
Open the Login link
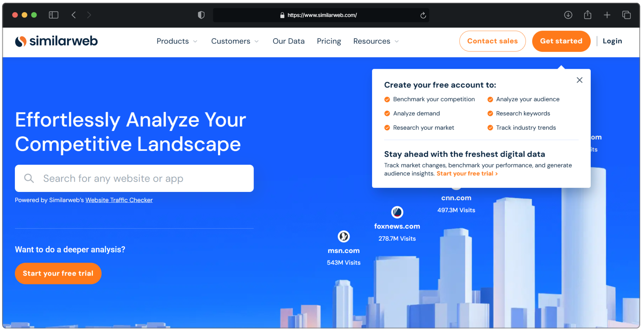[612, 41]
